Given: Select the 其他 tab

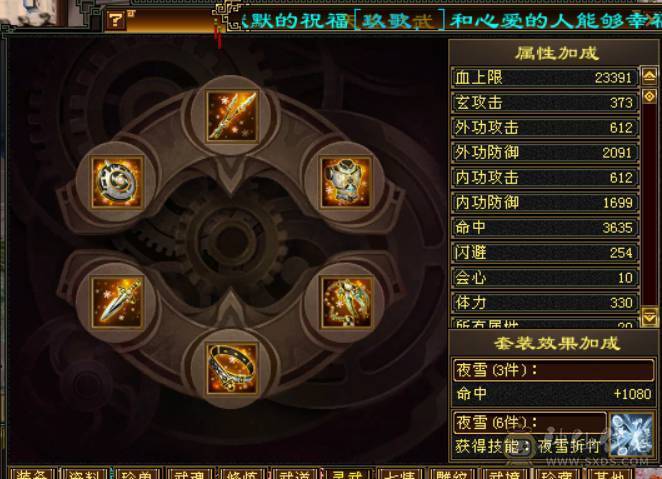Looking at the screenshot, I should 610,474.
